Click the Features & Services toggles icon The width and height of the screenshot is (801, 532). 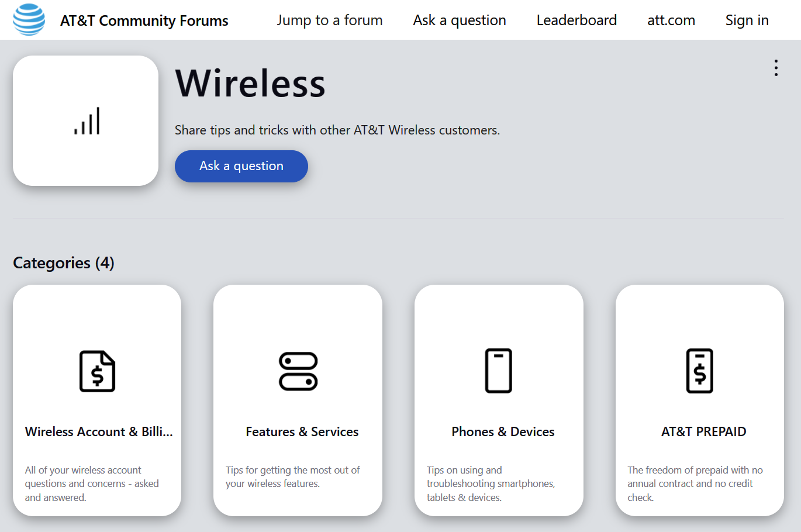pyautogui.click(x=298, y=371)
